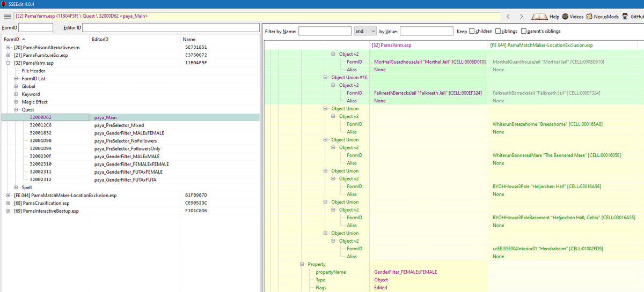Expand the Global group
The image size is (644, 292).
pyautogui.click(x=16, y=86)
